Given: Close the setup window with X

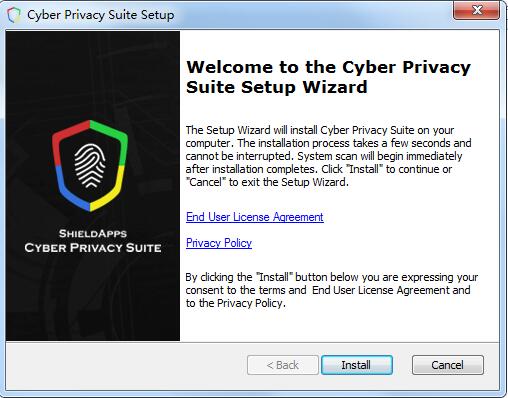Looking at the screenshot, I should pos(477,10).
